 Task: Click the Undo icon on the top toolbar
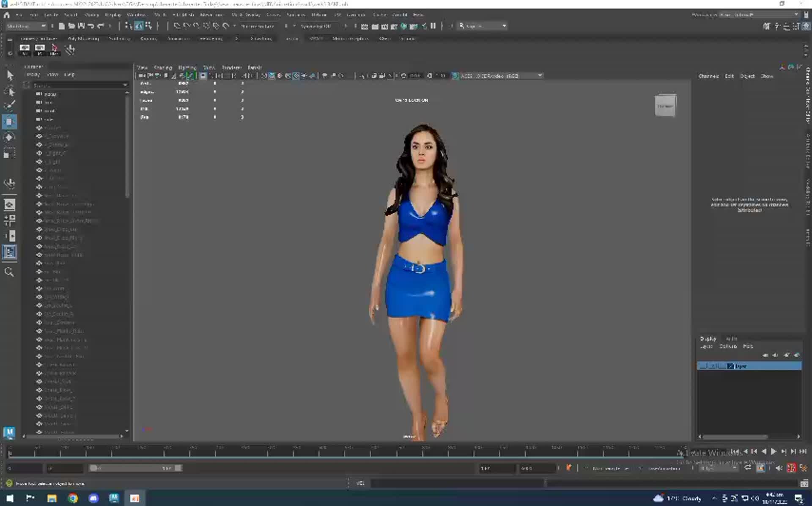(x=90, y=26)
